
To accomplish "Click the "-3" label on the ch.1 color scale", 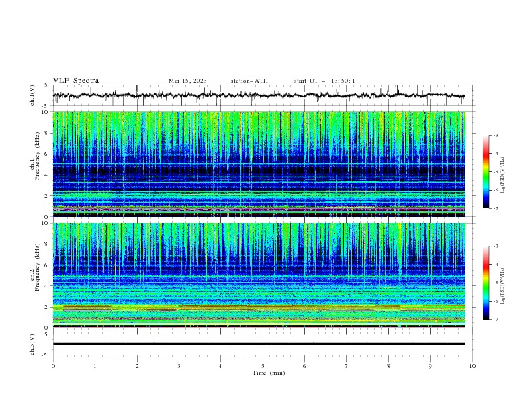I will [495, 135].
